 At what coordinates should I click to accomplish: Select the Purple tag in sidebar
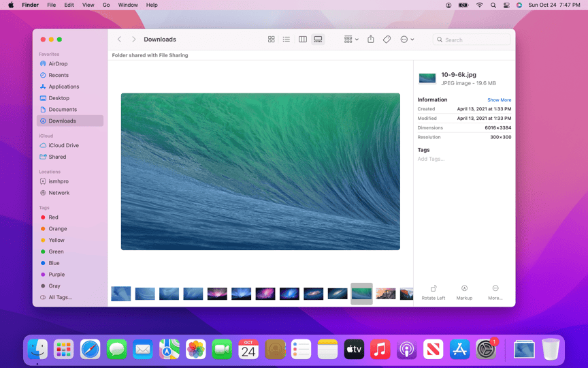pos(70,275)
